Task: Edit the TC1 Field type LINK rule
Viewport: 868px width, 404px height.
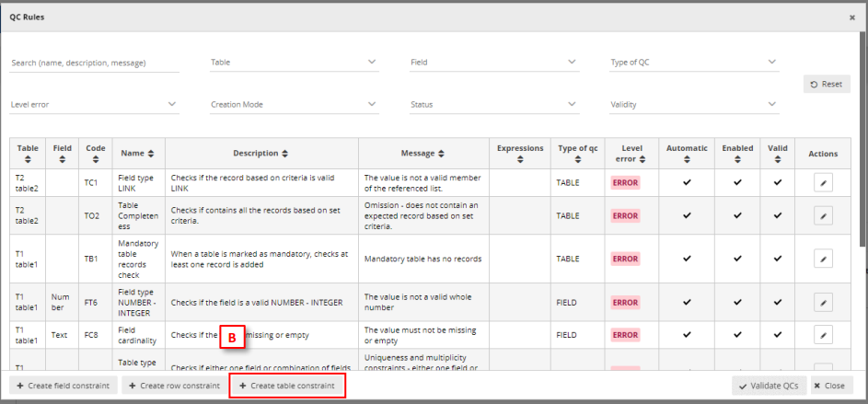Action: point(823,183)
